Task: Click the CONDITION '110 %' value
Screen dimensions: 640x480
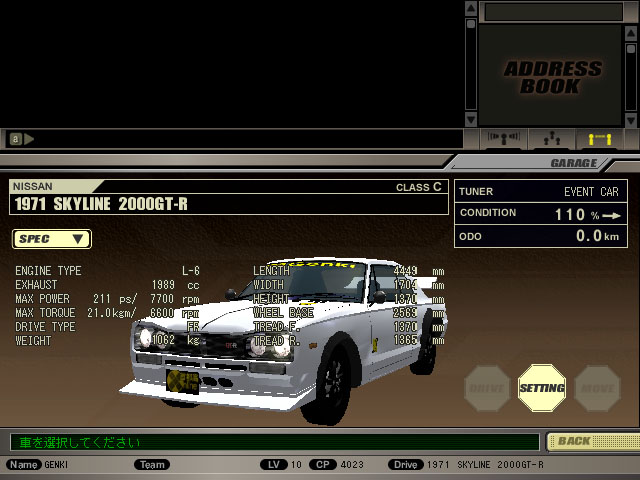Action: (x=577, y=214)
